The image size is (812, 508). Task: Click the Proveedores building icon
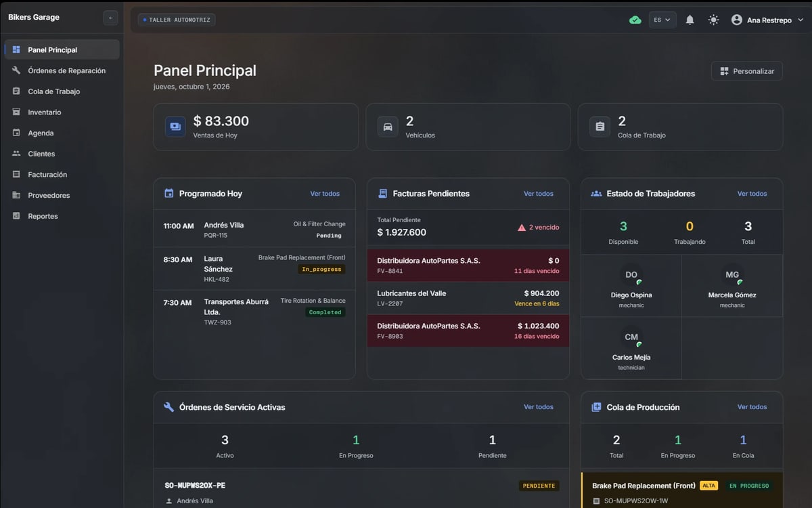point(16,195)
